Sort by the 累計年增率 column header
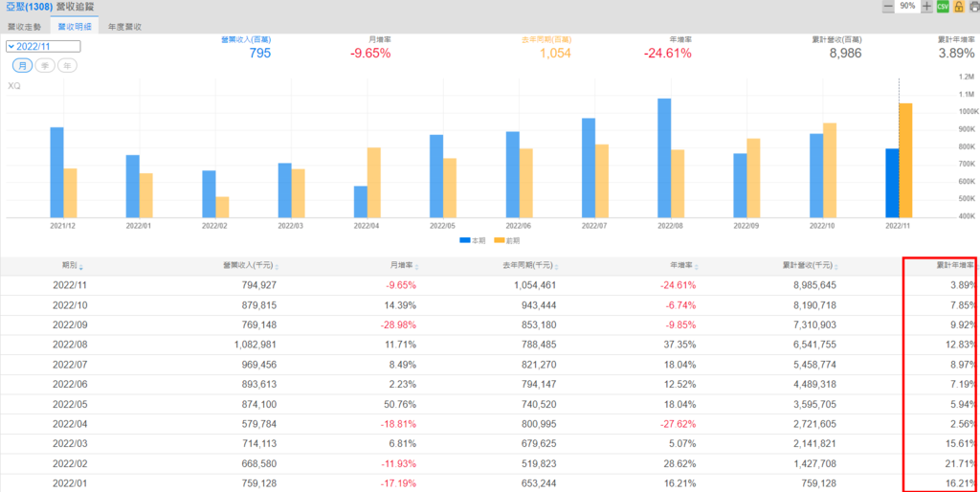 coord(953,266)
